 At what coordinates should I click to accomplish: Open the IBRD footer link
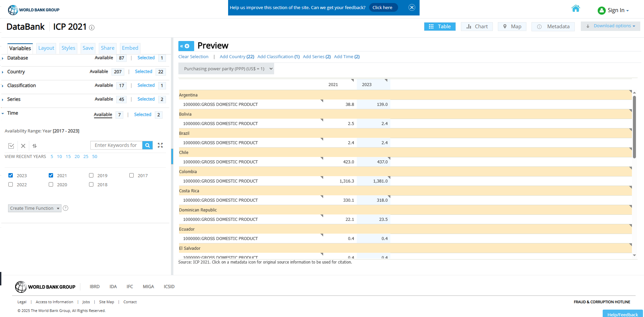[95, 287]
